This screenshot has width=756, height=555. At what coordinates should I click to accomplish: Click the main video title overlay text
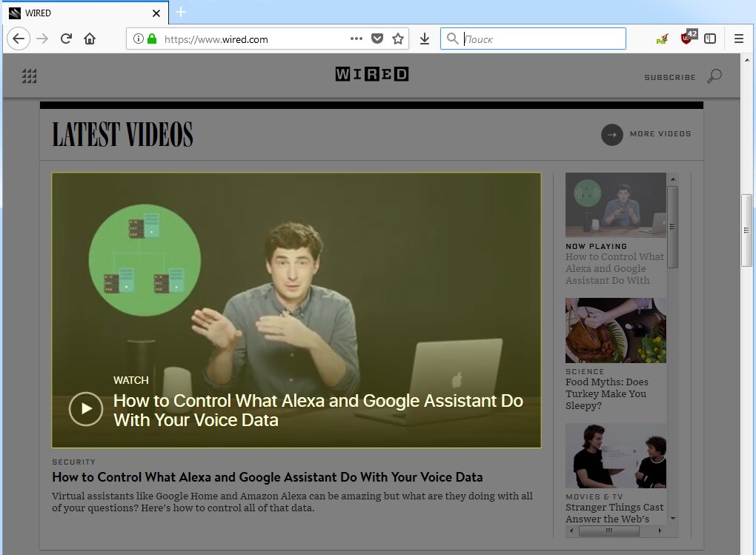tap(318, 411)
